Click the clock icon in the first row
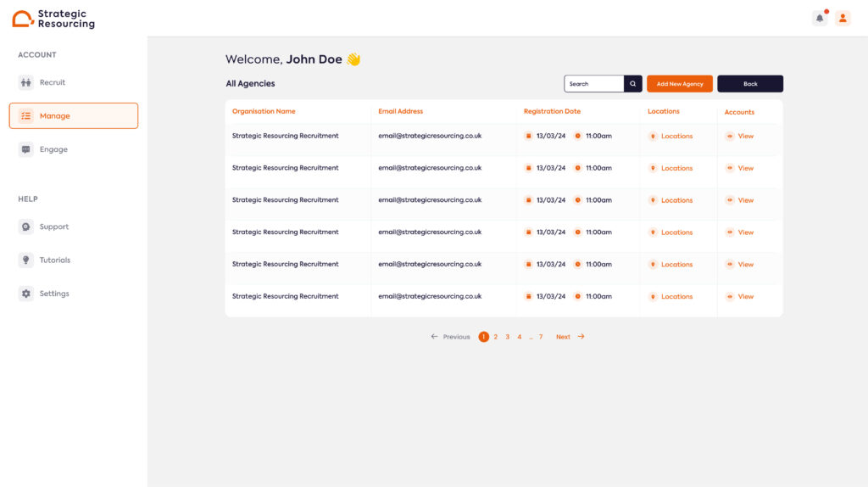This screenshot has width=868, height=487. coord(577,137)
